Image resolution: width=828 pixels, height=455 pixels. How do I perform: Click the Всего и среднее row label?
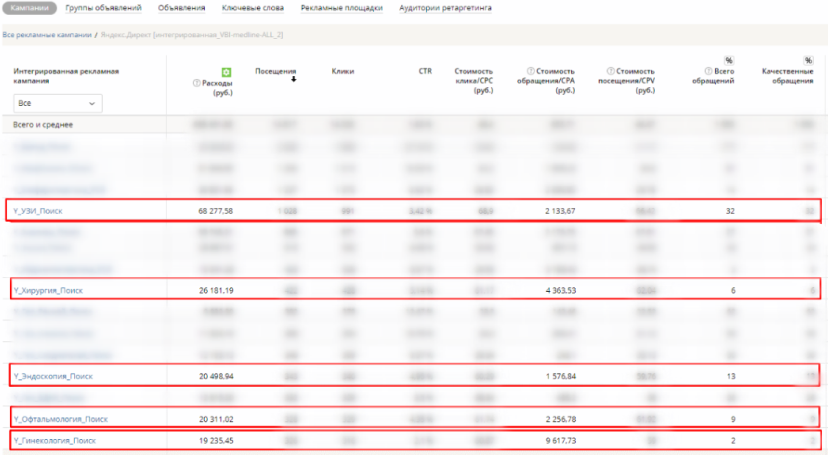43,125
